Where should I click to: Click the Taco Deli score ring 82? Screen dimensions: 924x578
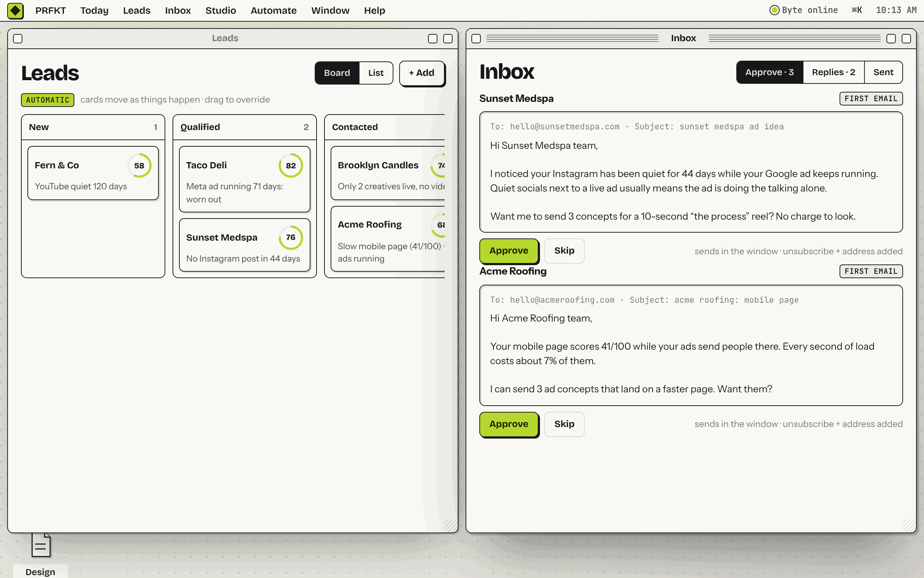tap(291, 165)
